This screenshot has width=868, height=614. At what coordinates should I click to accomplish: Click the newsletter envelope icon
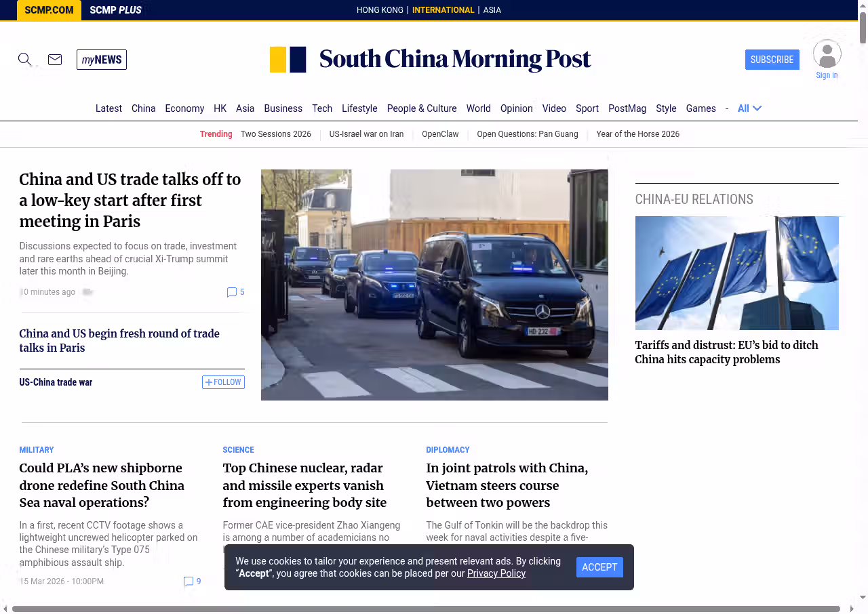(55, 60)
